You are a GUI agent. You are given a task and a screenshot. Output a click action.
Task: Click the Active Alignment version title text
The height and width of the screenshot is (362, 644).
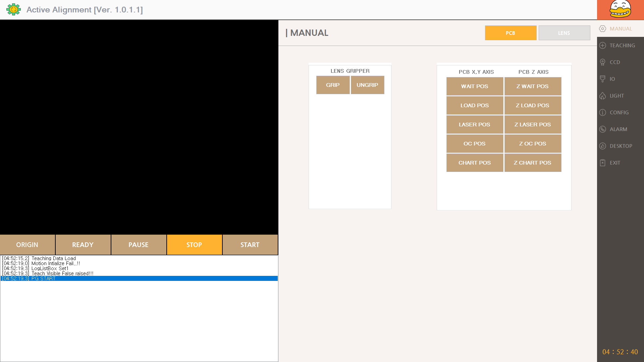click(x=85, y=10)
